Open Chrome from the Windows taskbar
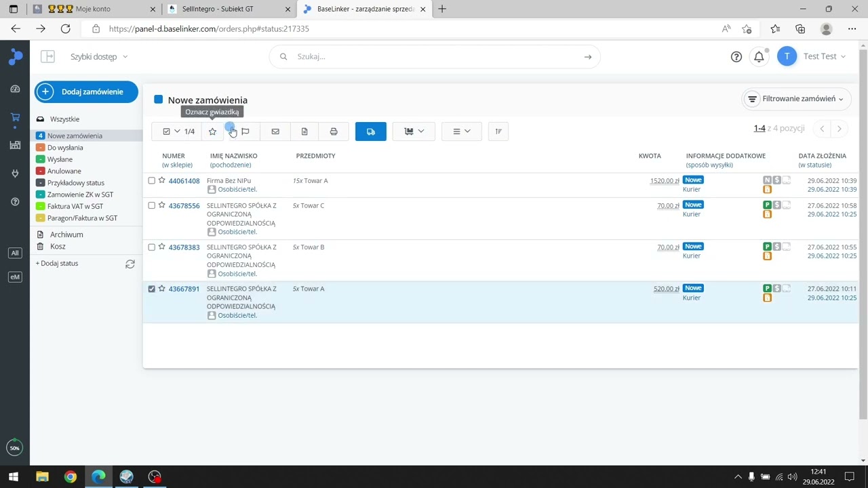 [x=71, y=476]
